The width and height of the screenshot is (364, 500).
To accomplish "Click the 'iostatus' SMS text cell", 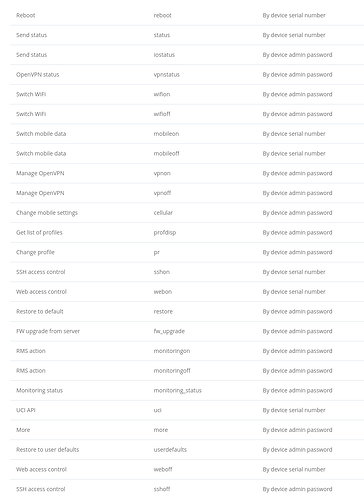I will (x=164, y=55).
